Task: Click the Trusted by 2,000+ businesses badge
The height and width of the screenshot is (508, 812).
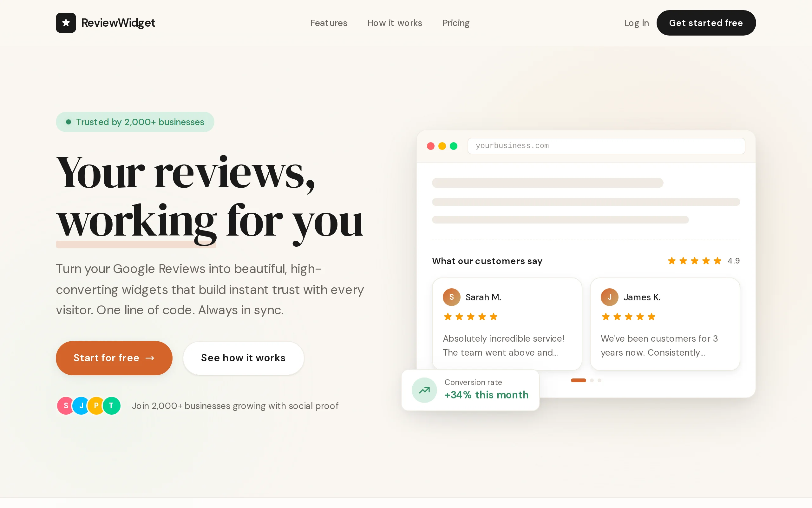Action: (x=135, y=122)
